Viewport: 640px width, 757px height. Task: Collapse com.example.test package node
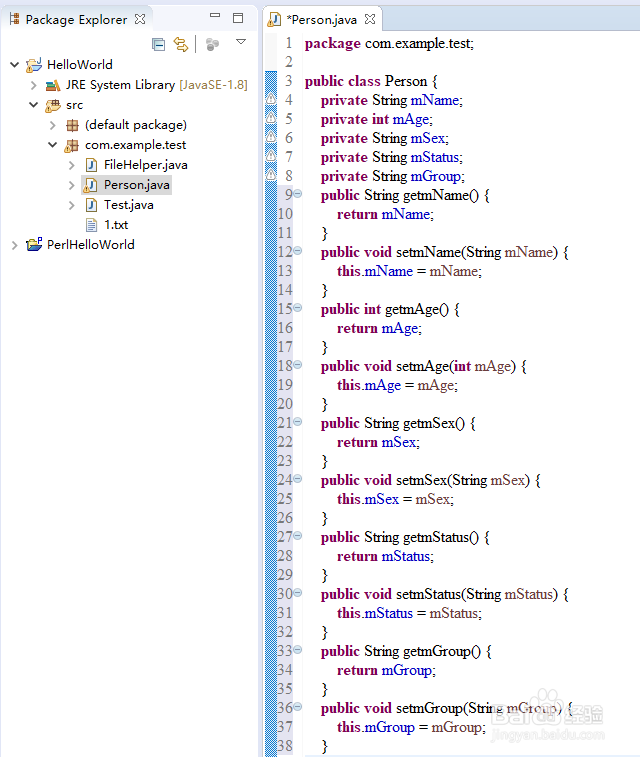coord(53,144)
